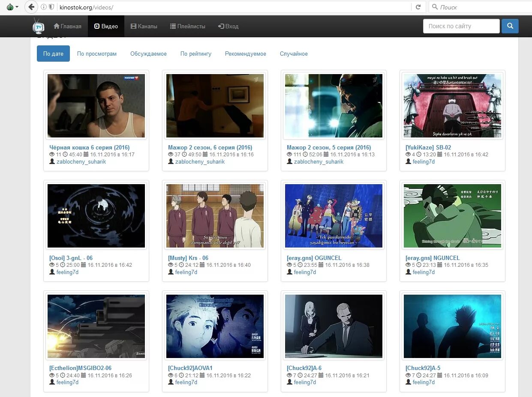Click the [YukiKaze] SB-02 title link

(428, 147)
